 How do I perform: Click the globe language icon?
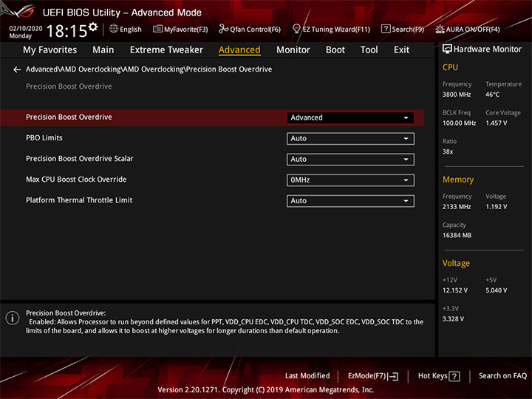point(114,29)
